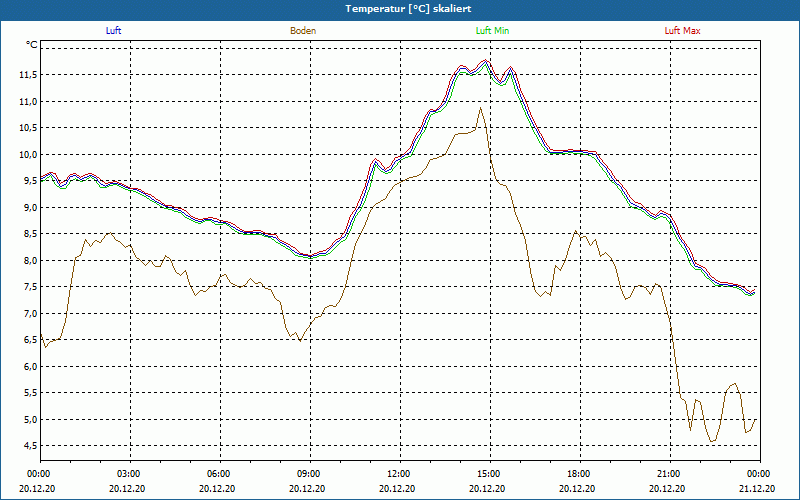The height and width of the screenshot is (500, 800).
Task: Click the '10,0' y-axis value
Action: point(29,155)
